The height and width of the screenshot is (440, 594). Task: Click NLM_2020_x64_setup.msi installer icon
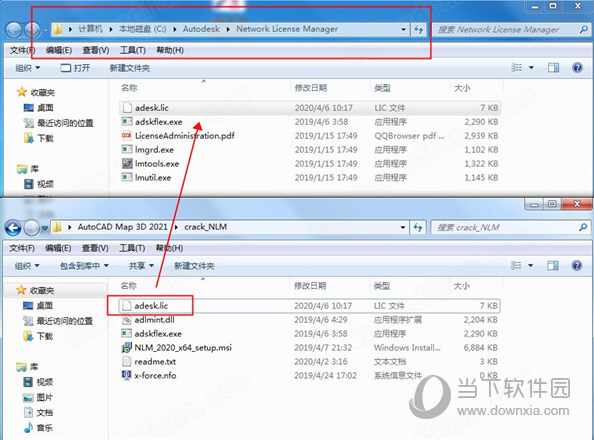tap(126, 348)
